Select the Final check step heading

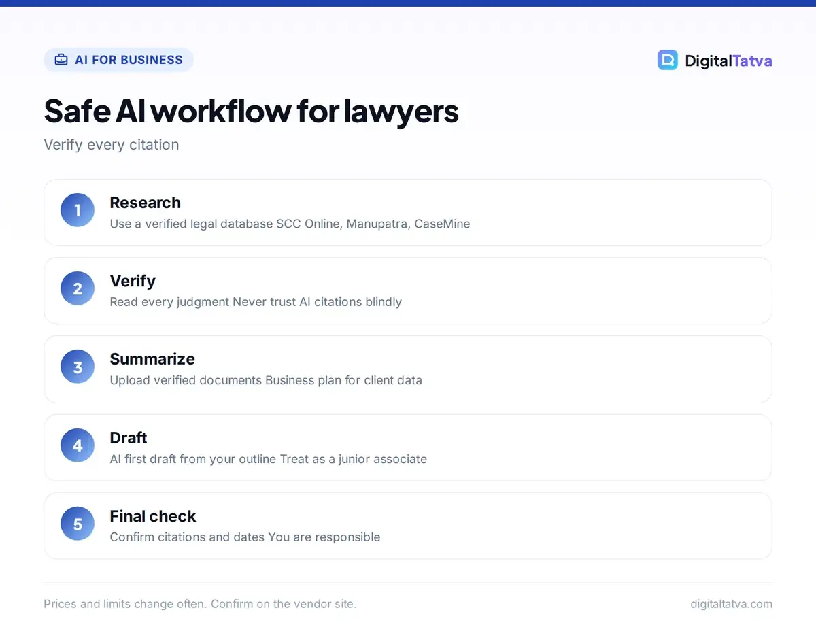[153, 516]
